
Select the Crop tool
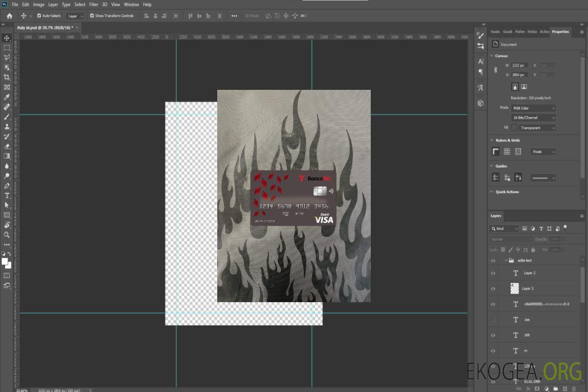click(x=7, y=77)
